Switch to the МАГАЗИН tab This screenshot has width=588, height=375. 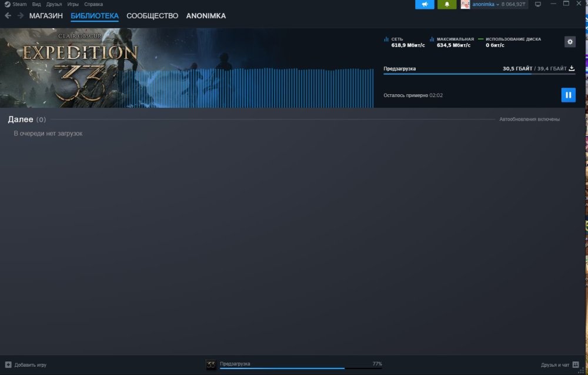[x=46, y=16]
